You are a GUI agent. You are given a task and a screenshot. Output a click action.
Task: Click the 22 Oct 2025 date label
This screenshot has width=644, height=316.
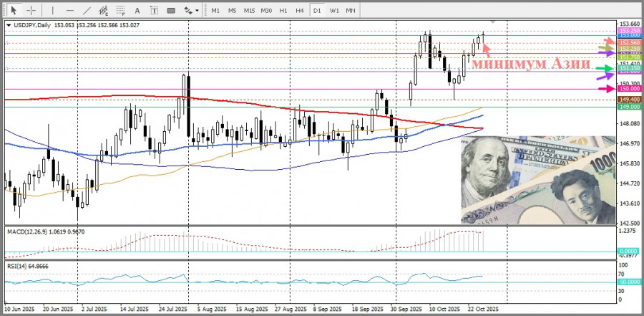coord(484,309)
